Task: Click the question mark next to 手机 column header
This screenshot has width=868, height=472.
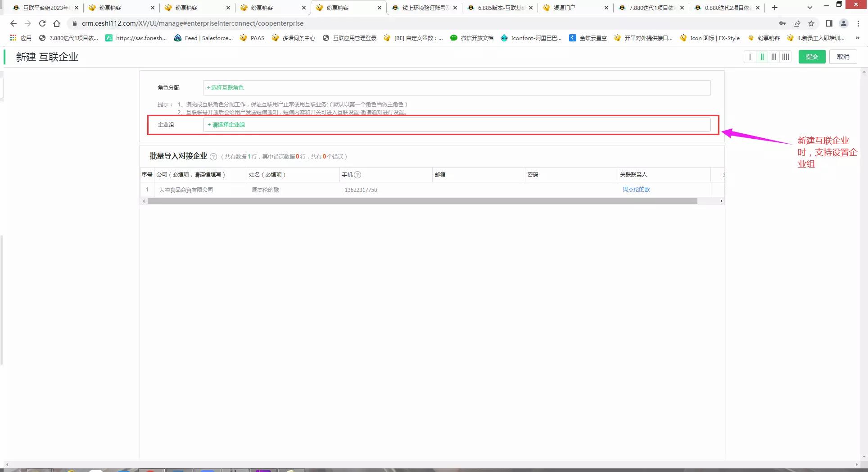Action: (357, 175)
